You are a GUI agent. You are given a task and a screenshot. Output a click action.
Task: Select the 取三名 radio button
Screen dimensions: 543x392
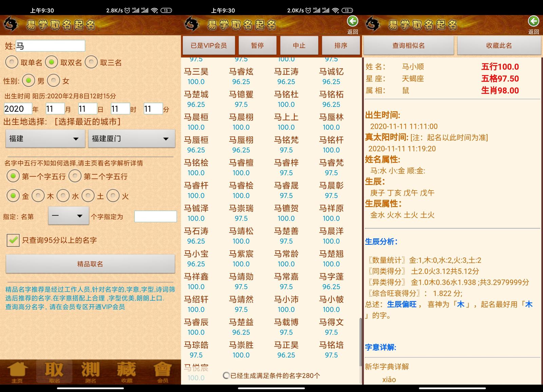coord(91,62)
